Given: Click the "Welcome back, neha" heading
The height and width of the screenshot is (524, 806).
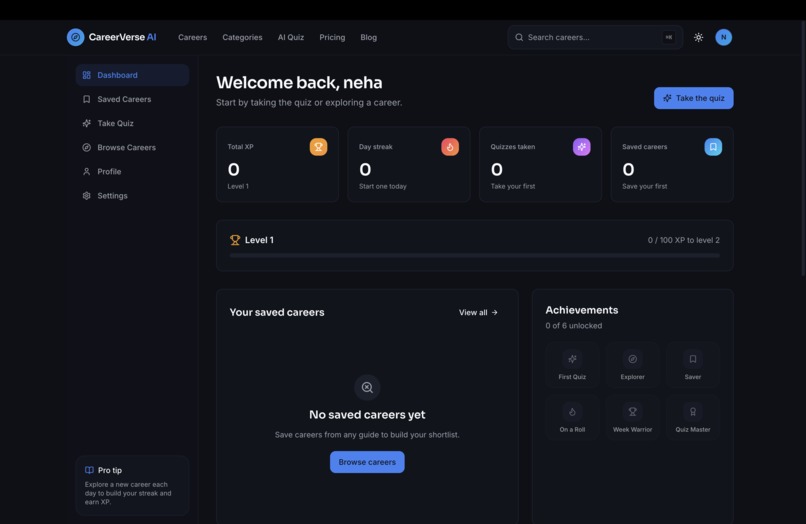Looking at the screenshot, I should pyautogui.click(x=299, y=83).
